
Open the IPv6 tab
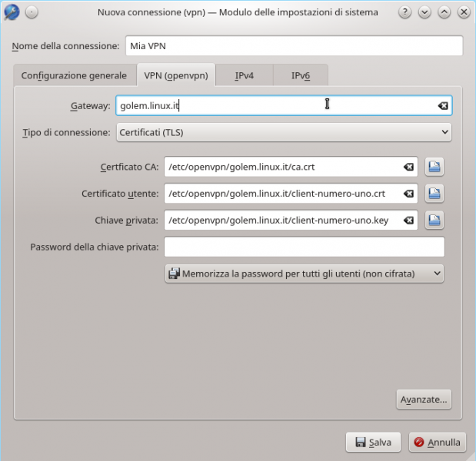[x=301, y=75]
